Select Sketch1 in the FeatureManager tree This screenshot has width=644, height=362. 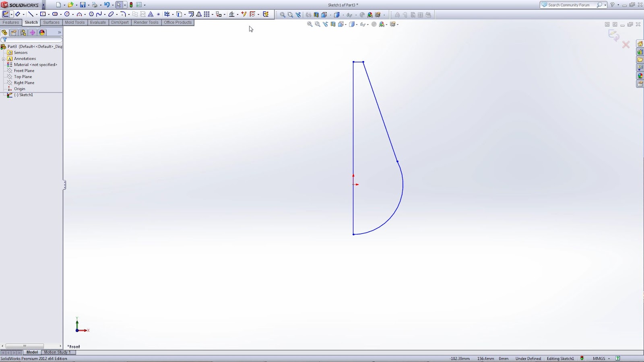25,95
